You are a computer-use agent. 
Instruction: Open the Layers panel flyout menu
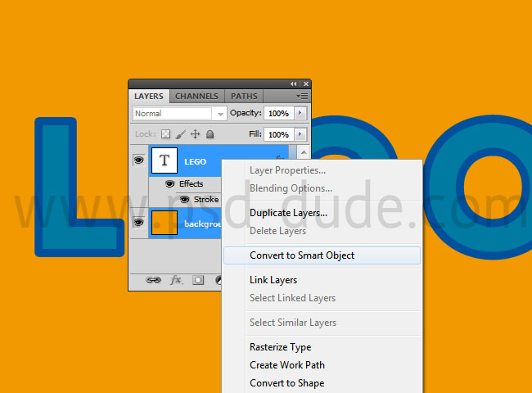pyautogui.click(x=302, y=97)
